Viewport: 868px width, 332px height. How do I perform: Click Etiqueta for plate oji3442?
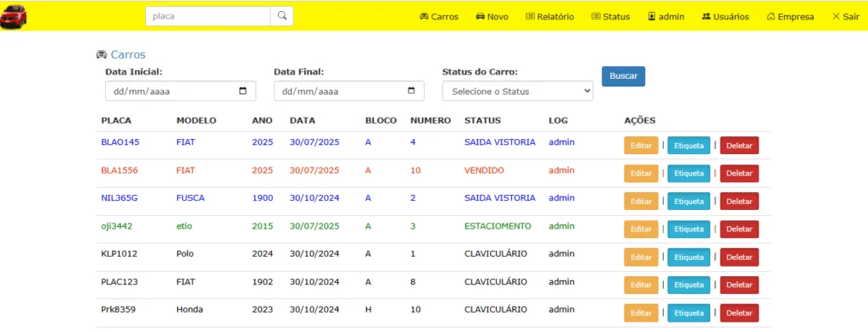coord(688,229)
